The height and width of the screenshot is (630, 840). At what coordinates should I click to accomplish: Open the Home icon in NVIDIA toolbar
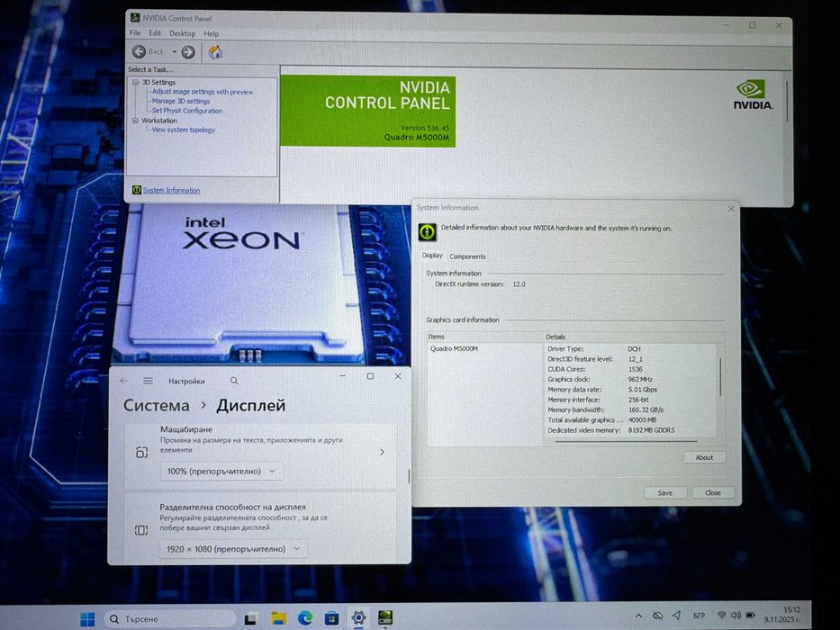coord(215,52)
